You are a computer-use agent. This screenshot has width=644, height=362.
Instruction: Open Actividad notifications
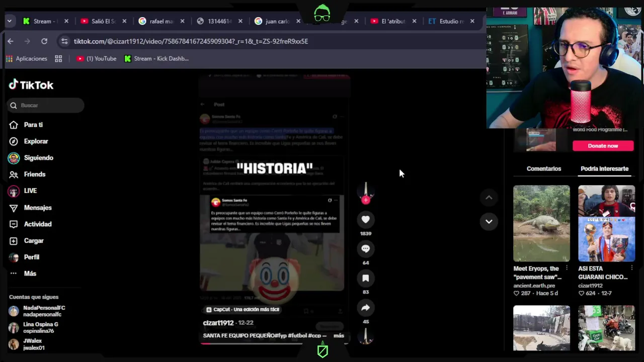[38, 224]
